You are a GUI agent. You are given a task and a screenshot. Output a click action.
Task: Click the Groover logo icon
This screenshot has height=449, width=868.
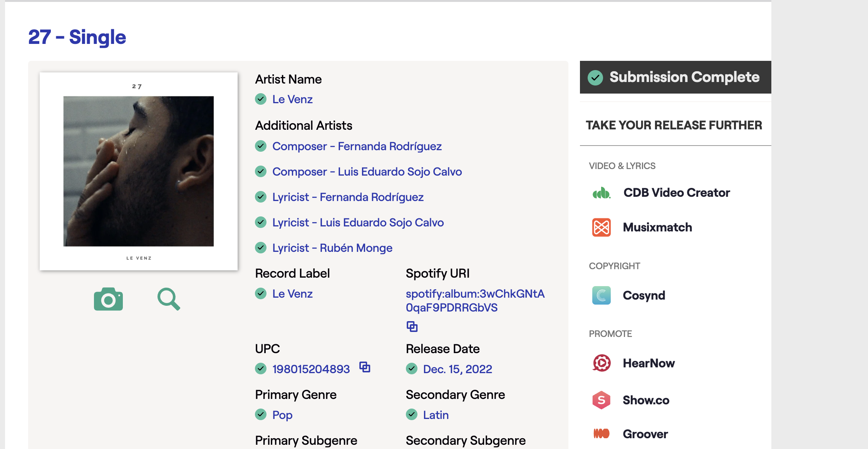coord(602,434)
